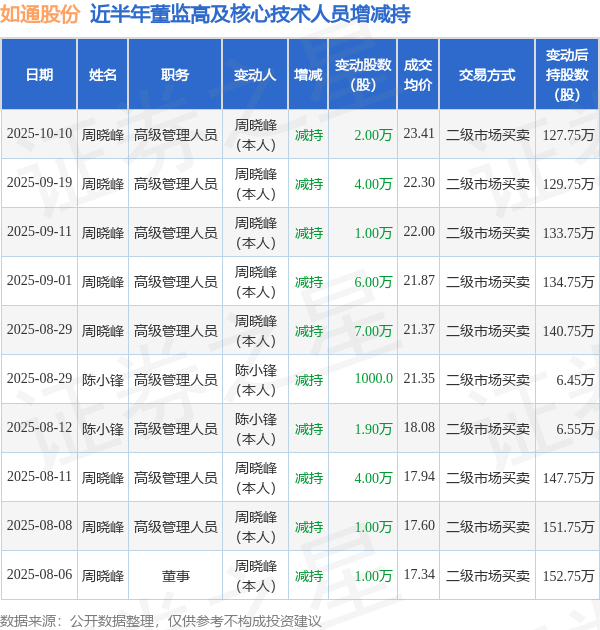Click the price 17.94

(x=419, y=477)
